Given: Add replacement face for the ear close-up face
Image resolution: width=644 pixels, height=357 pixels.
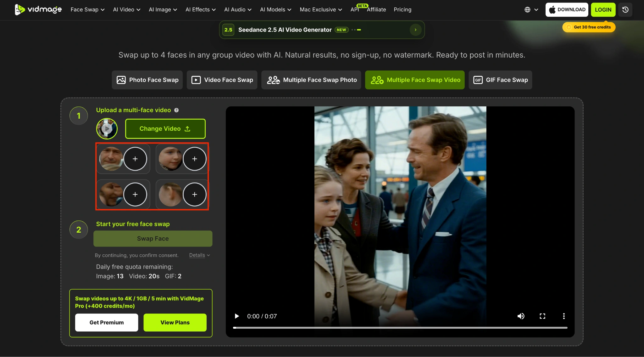Looking at the screenshot, I should 195,195.
